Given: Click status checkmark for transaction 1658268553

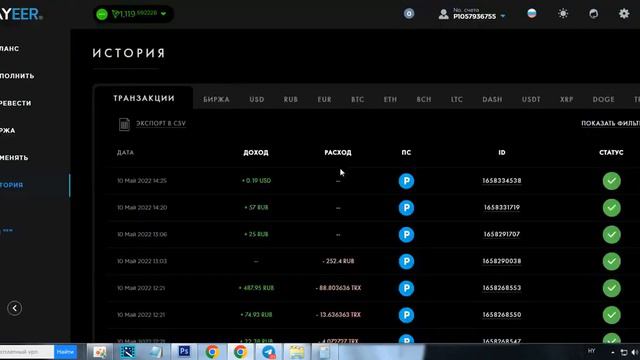Looking at the screenshot, I should (x=611, y=288).
